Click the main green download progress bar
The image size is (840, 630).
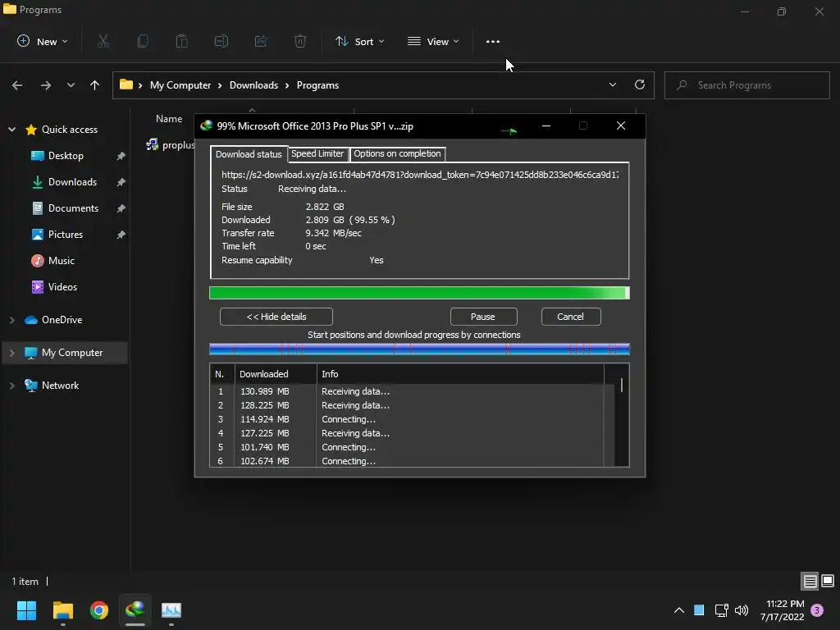tap(419, 293)
